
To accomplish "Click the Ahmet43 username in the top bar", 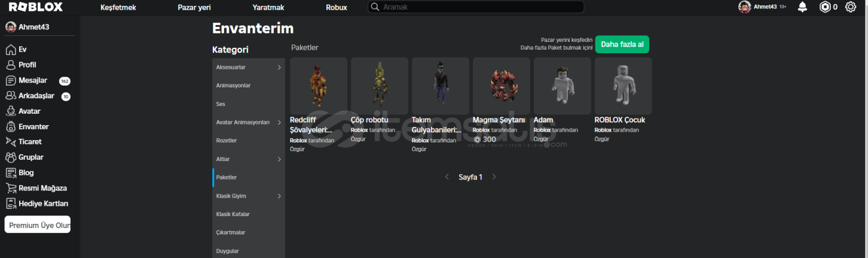I will click(x=765, y=7).
